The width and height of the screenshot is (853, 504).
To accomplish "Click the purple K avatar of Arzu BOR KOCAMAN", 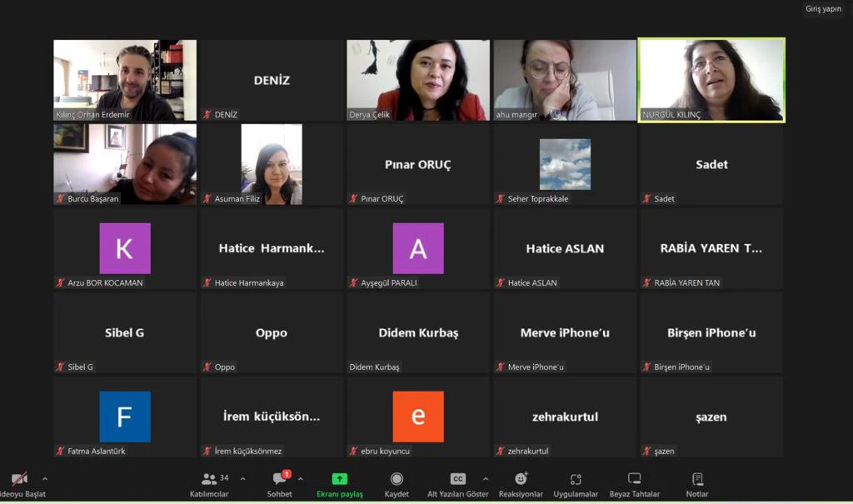I will tap(125, 248).
